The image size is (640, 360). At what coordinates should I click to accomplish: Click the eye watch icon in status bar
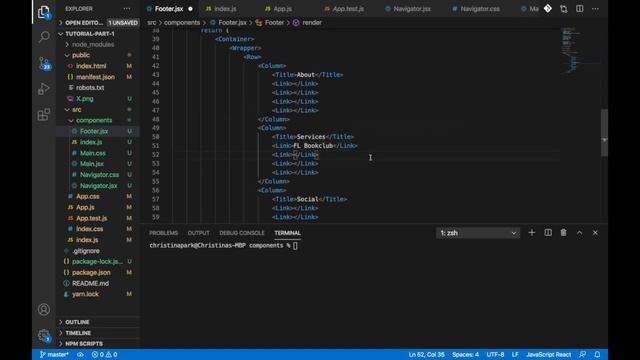(x=80, y=354)
